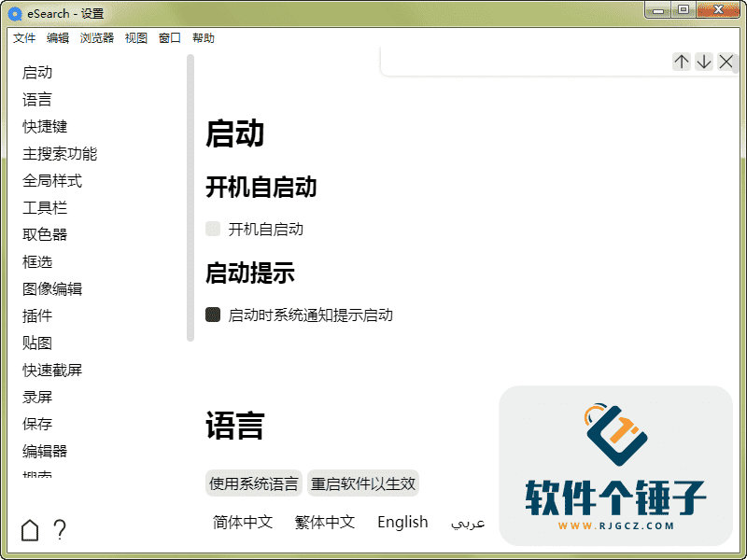
Task: Open the 文件 menu
Action: click(23, 37)
